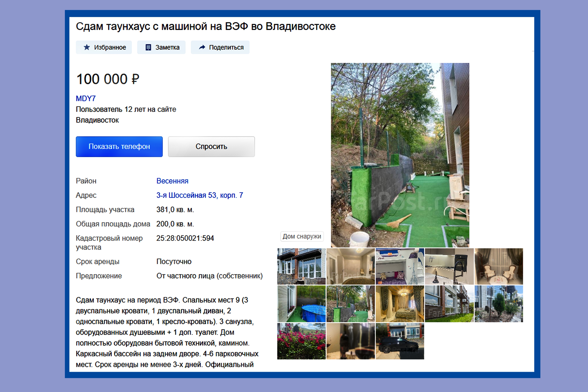The height and width of the screenshot is (392, 588).
Task: Click the listing title Сдам таунхаус с машиной
Action: (x=205, y=26)
